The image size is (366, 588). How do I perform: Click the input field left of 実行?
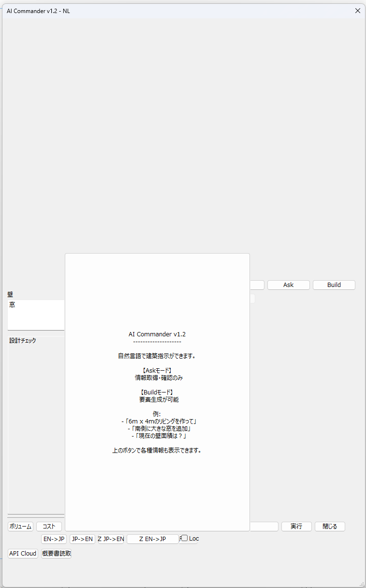(x=264, y=527)
